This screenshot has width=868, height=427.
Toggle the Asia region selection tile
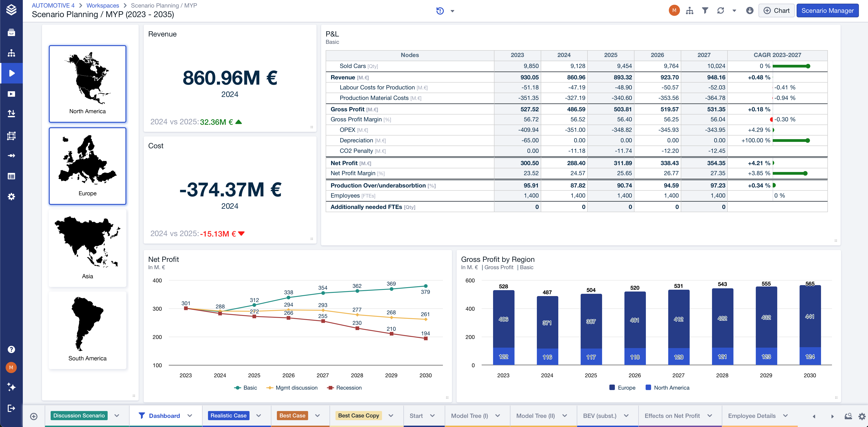tap(87, 248)
